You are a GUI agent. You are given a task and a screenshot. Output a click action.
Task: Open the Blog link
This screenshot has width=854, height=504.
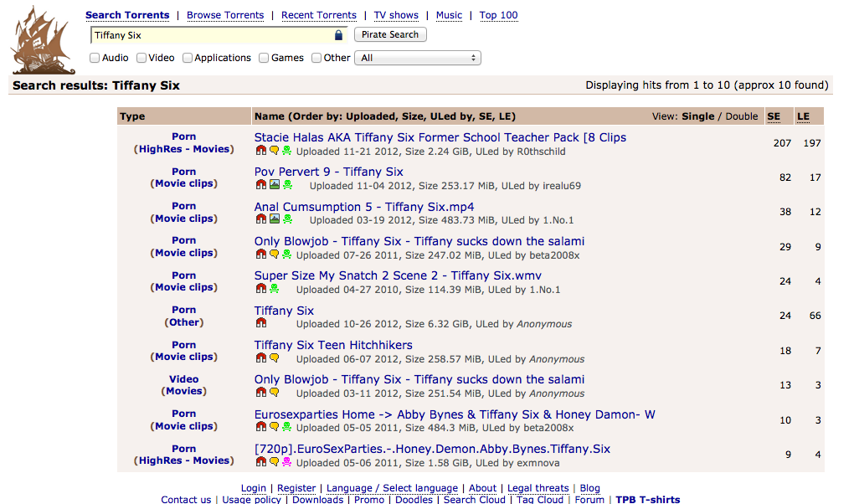[590, 488]
